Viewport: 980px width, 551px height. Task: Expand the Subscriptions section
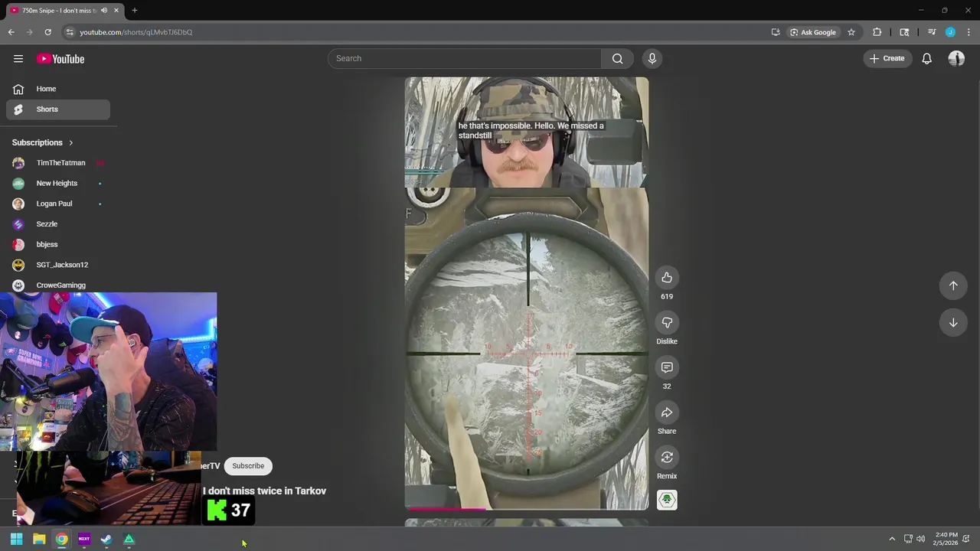pos(43,143)
